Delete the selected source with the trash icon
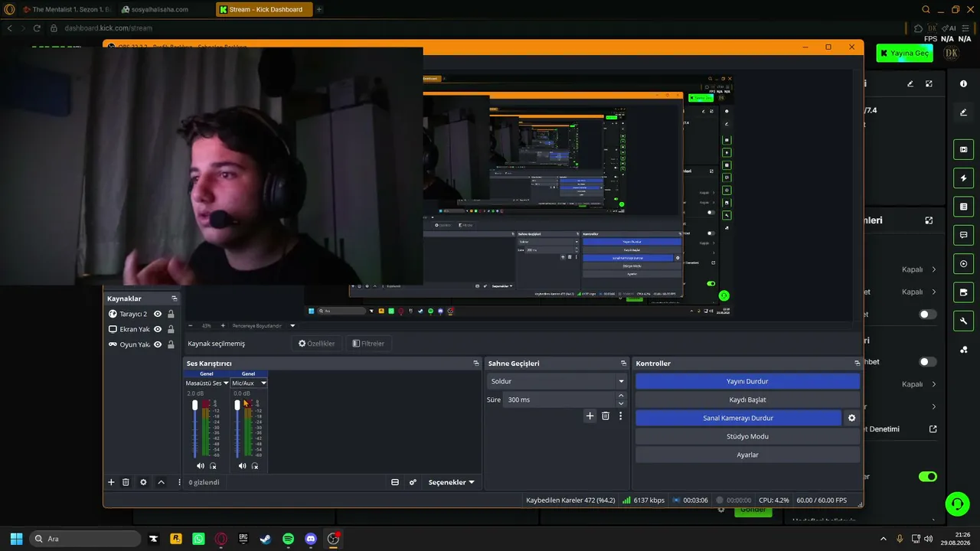980x551 pixels. [x=126, y=482]
